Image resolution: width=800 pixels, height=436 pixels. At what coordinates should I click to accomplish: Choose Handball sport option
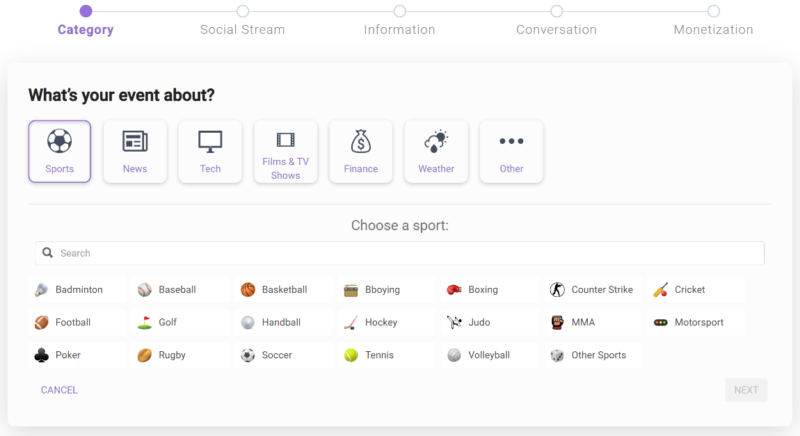click(283, 322)
